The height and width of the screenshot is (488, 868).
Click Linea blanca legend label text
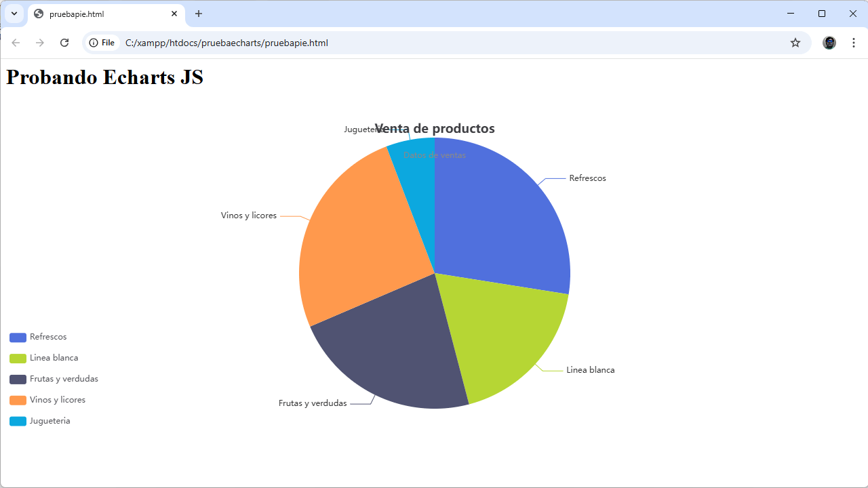[54, 358]
